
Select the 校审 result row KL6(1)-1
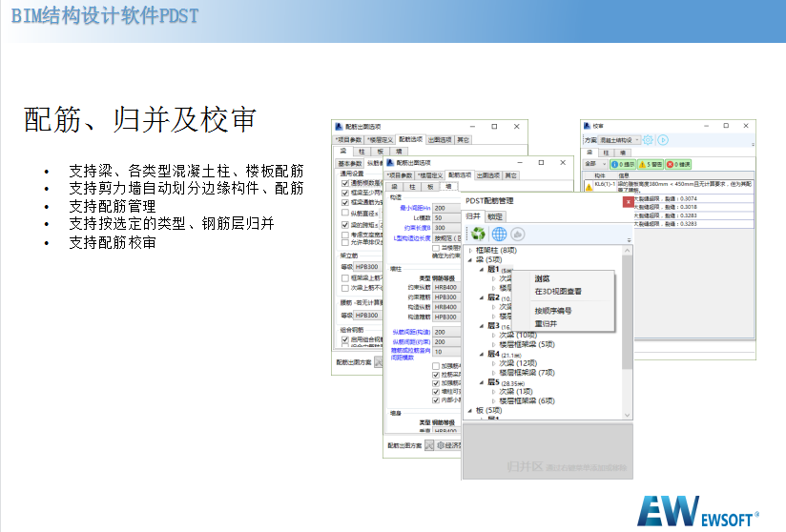click(x=669, y=187)
